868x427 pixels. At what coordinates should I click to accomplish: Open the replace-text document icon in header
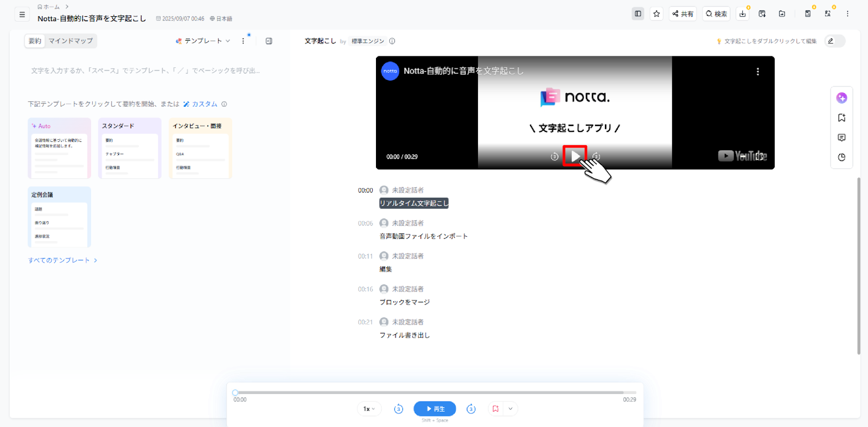(762, 14)
